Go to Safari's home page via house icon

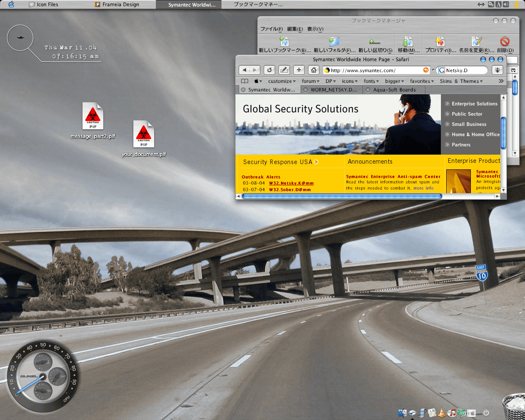[314, 70]
